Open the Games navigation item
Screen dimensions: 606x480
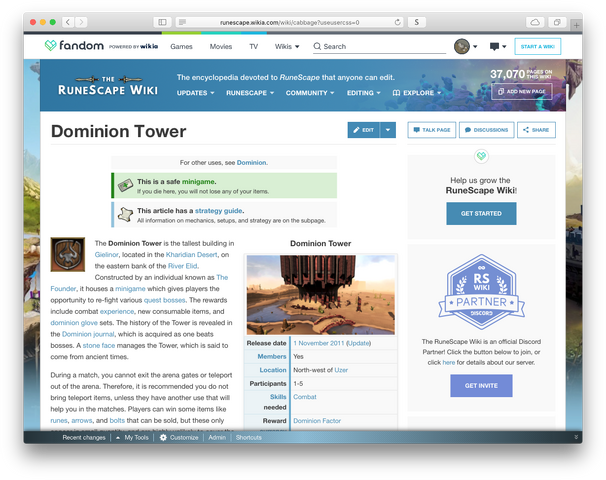[x=181, y=46]
